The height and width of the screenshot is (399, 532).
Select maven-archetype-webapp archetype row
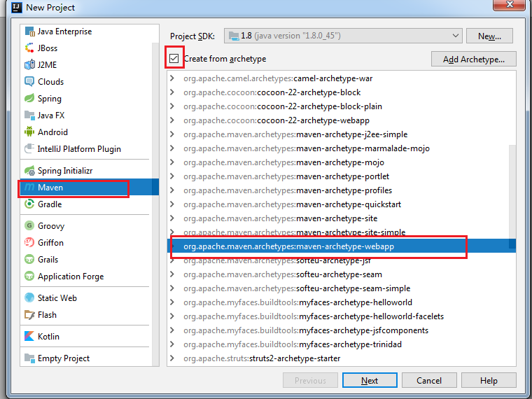[342, 246]
